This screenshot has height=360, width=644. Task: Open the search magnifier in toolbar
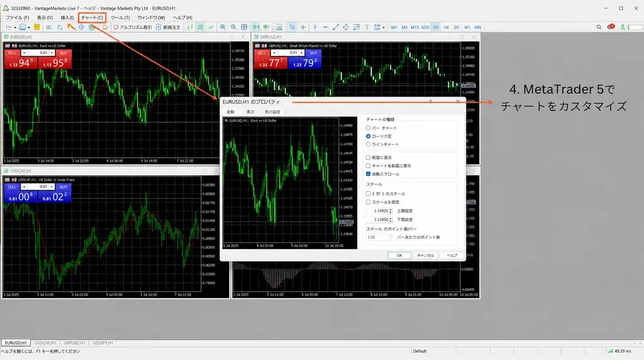(599, 27)
